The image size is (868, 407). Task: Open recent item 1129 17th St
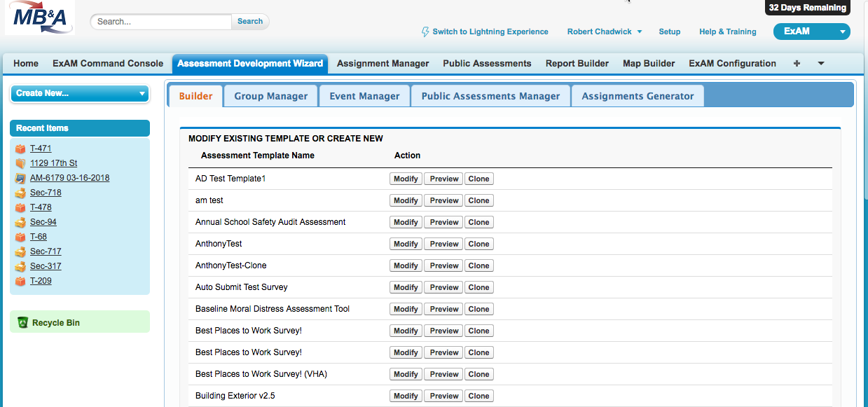(x=54, y=163)
